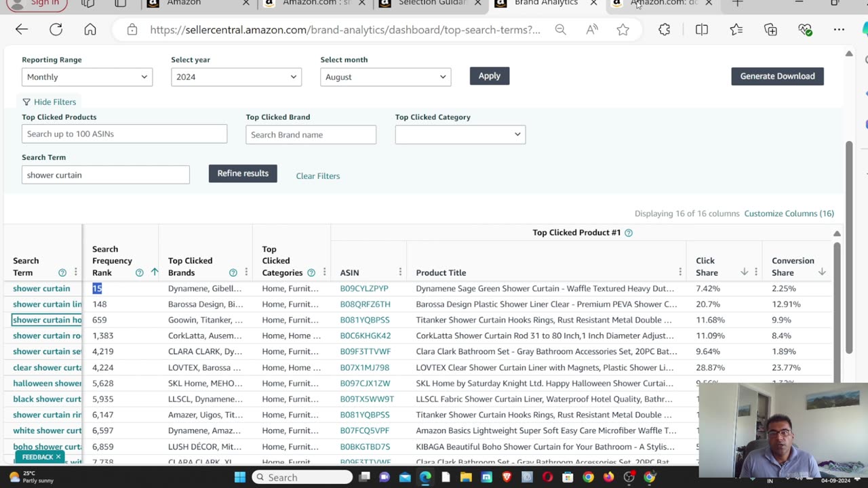The image size is (868, 488).
Task: Open ASIN link B0C6KHGK42
Action: [365, 335]
